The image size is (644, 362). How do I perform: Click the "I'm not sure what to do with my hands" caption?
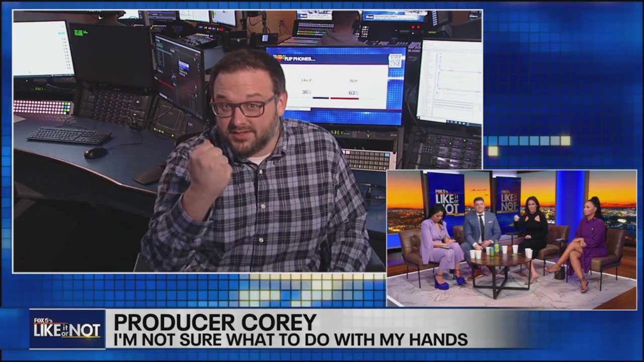290,339
